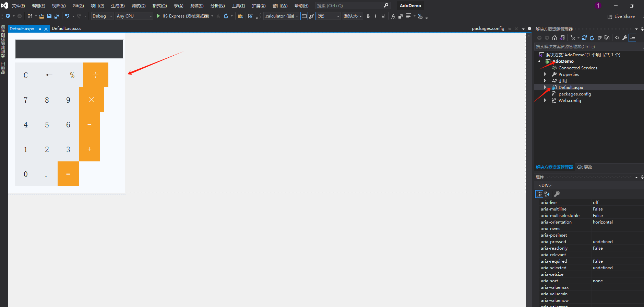Toggle categorized view in Properties panel
Viewport: 644px width, 307px height.
tap(539, 194)
